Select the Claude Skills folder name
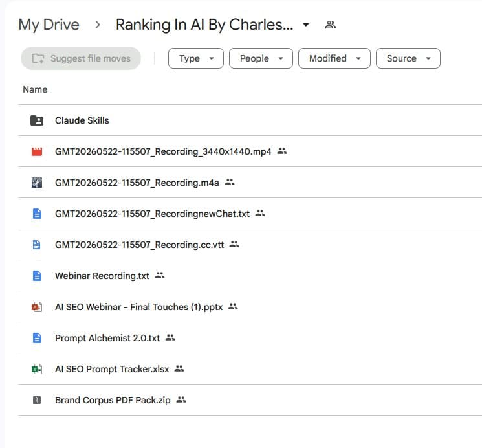The image size is (482, 448). click(x=82, y=120)
